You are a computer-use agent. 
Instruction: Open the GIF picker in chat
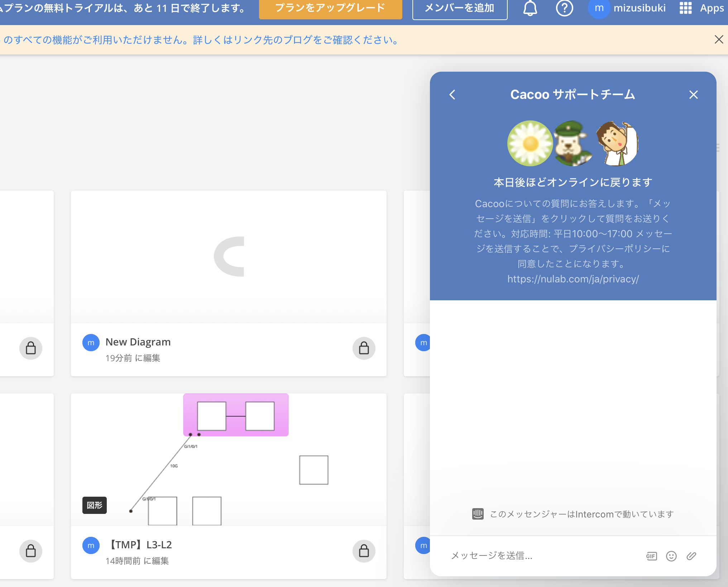coord(651,556)
